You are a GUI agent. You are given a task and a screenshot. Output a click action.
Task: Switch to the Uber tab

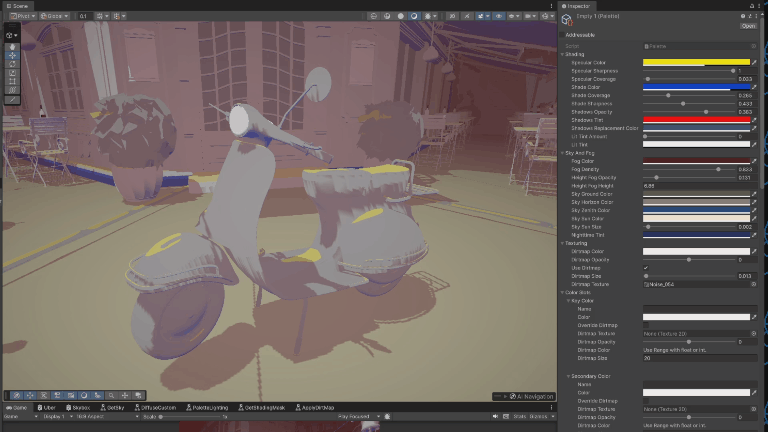pyautogui.click(x=47, y=408)
